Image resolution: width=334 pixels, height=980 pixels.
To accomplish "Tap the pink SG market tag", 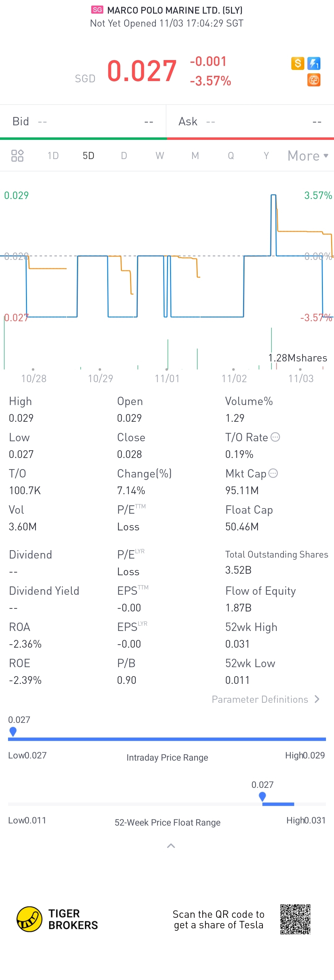I will pyautogui.click(x=97, y=10).
